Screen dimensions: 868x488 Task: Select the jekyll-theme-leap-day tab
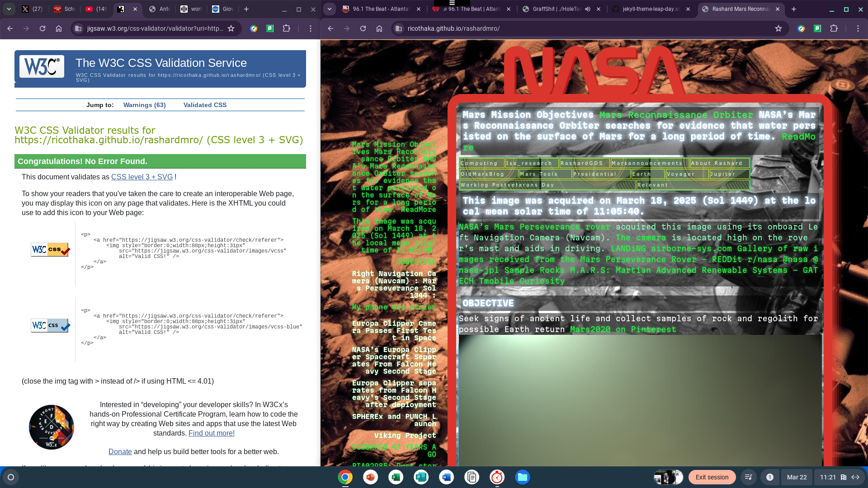pos(650,9)
